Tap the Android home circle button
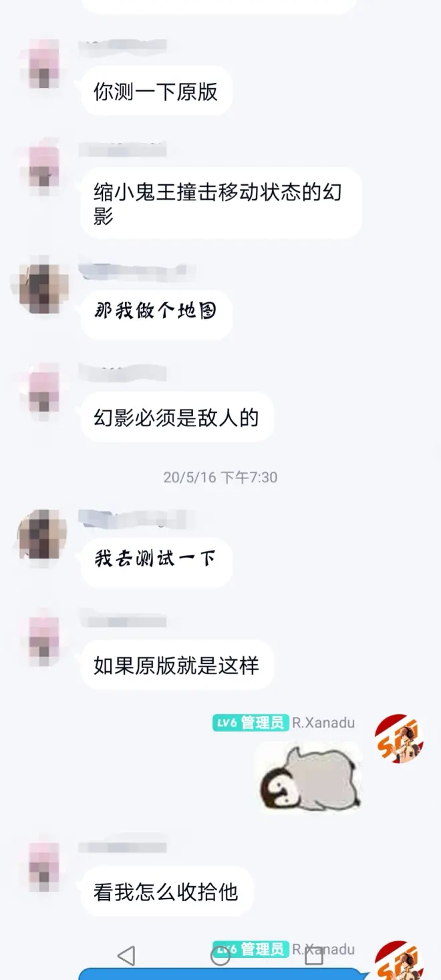441x980 pixels. coord(220,956)
